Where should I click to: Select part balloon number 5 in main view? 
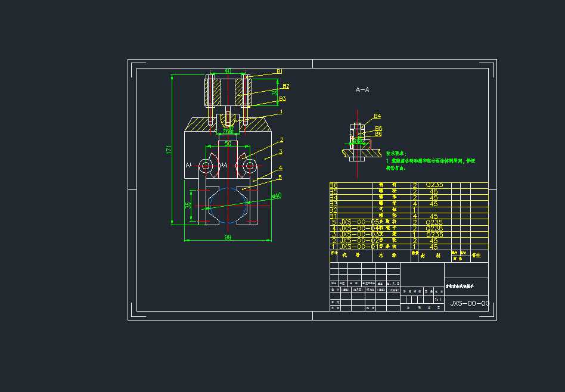click(x=280, y=178)
